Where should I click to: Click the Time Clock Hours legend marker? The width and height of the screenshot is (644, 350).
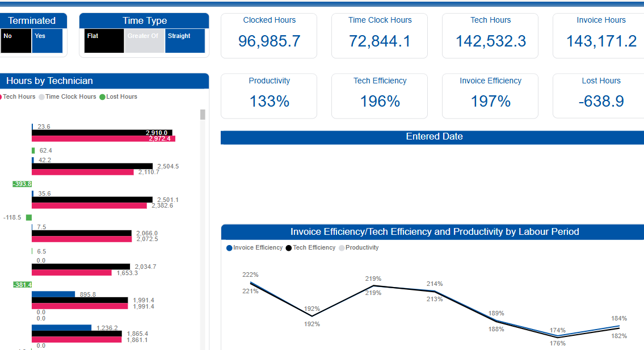41,97
